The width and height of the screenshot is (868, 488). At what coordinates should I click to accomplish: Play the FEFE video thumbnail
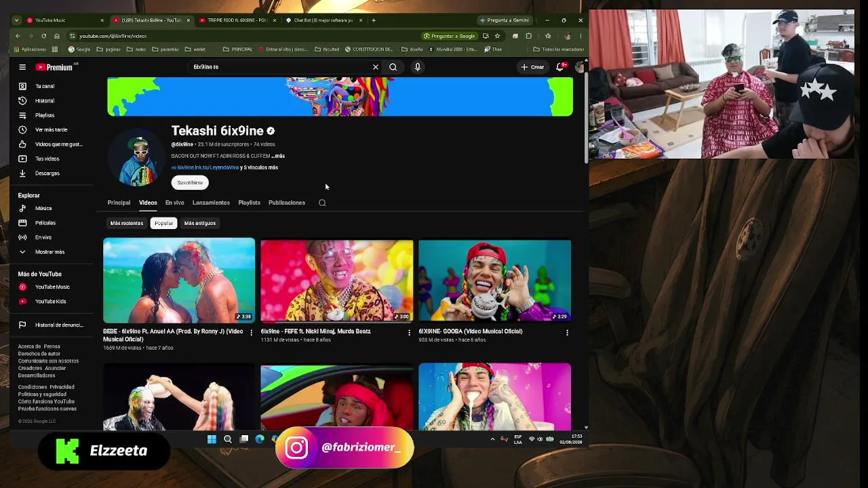[x=337, y=280]
